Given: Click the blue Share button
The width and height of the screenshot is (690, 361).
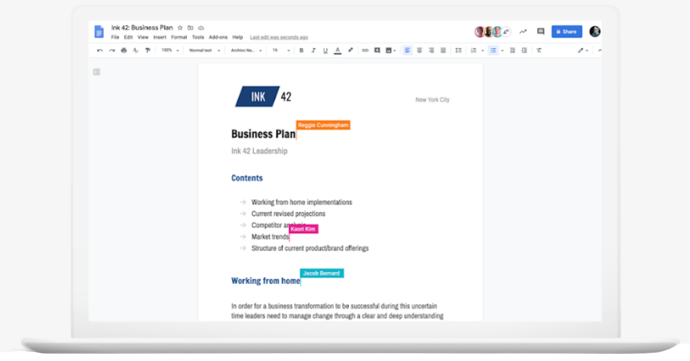Looking at the screenshot, I should [x=566, y=32].
